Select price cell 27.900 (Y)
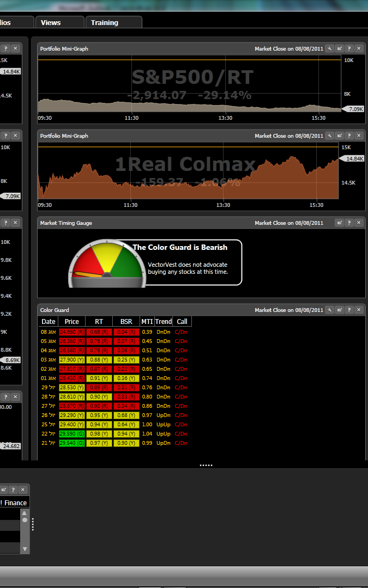Screen dimensions: 368x588 [x=72, y=360]
